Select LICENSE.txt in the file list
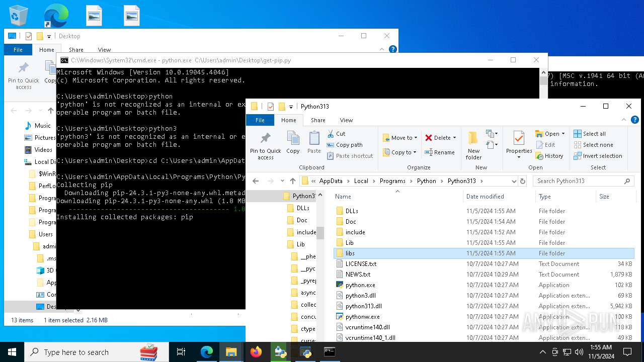 [361, 264]
